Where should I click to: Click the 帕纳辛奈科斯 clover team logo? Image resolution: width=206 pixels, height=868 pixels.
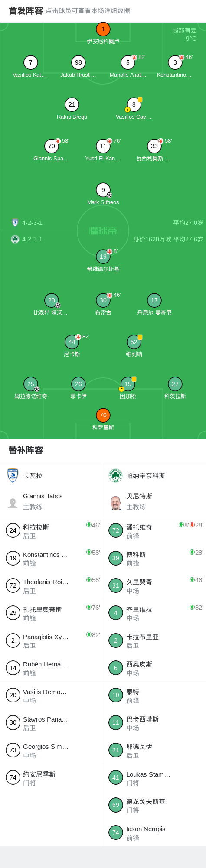116,475
